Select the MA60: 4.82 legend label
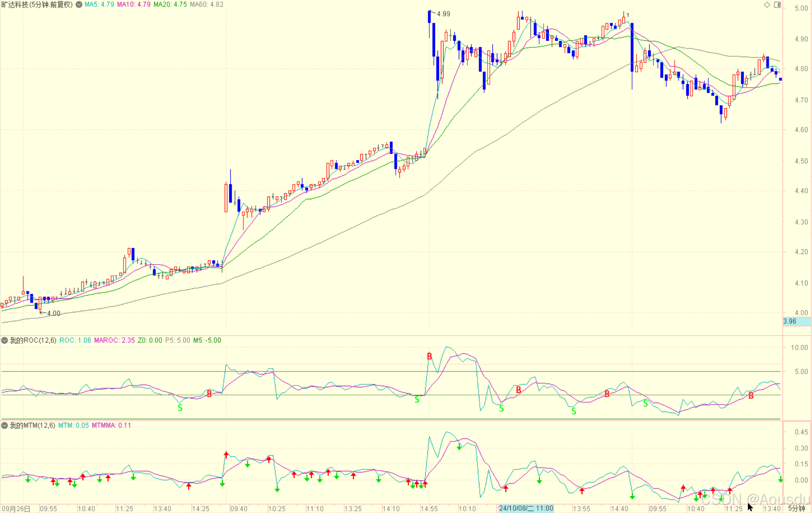Viewport: 812px width, 513px height. (x=206, y=5)
